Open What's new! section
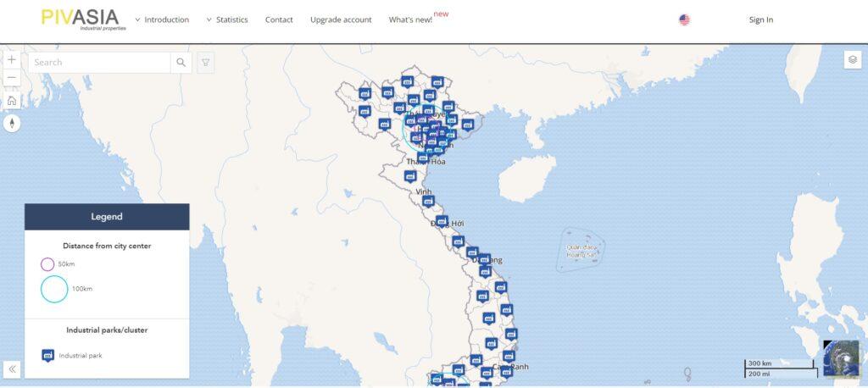Screen dimensions: 868x388 410,19
